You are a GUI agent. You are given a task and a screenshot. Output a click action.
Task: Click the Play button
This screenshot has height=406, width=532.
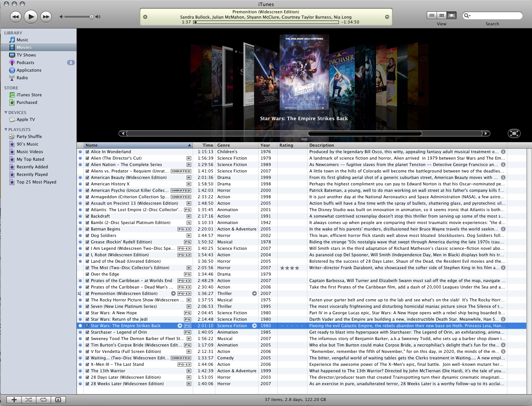tap(31, 16)
